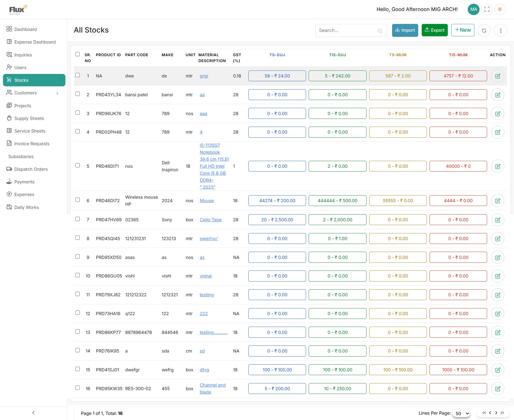Screen dimensions: 514x420
Task: Open the three-dot more options menu
Action: click(x=501, y=30)
